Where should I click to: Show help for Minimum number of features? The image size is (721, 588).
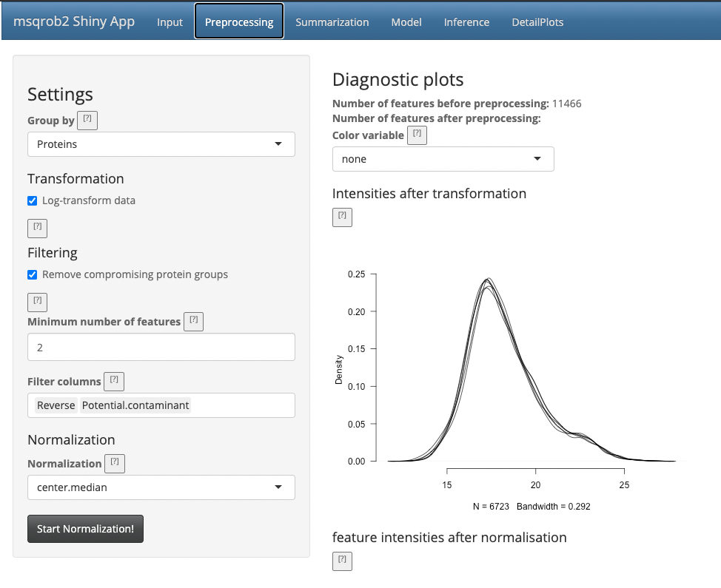193,321
